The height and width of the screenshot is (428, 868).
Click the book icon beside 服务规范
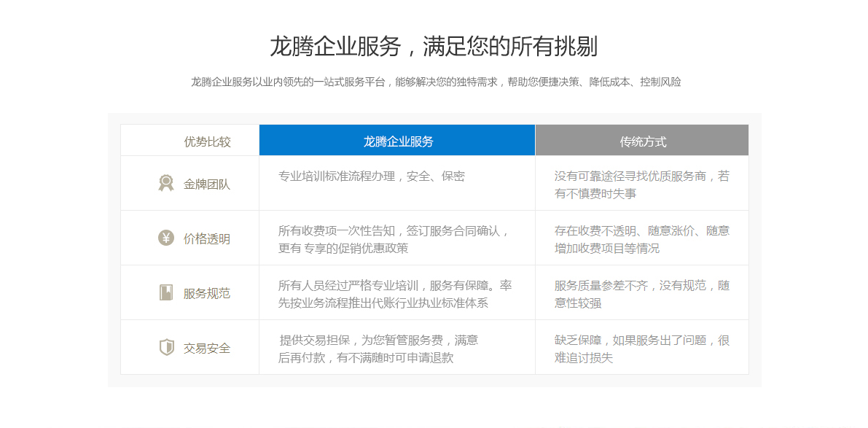tap(166, 292)
